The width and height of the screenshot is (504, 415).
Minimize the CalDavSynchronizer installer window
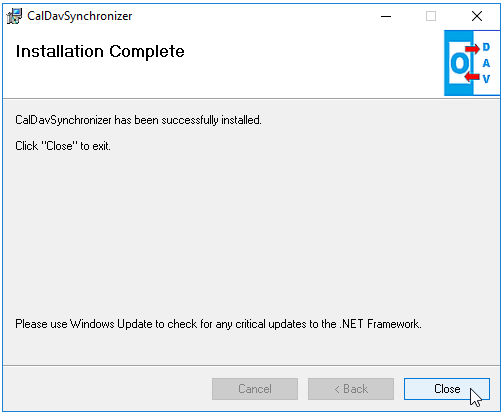(386, 16)
